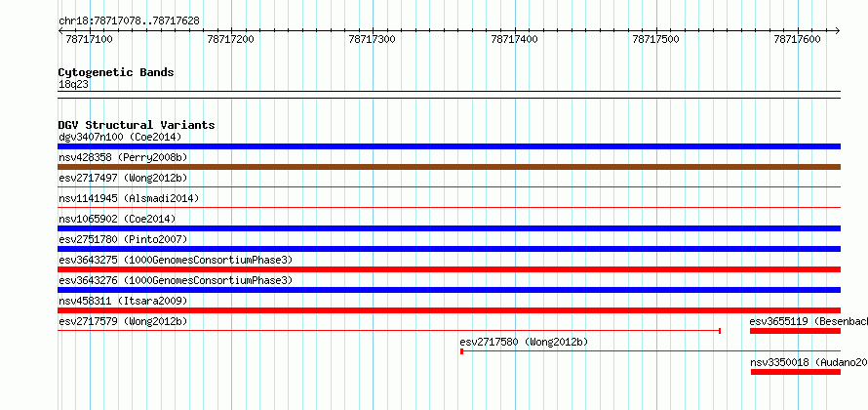Open esv2717497 (Wong2012b) variant label

tap(123, 178)
